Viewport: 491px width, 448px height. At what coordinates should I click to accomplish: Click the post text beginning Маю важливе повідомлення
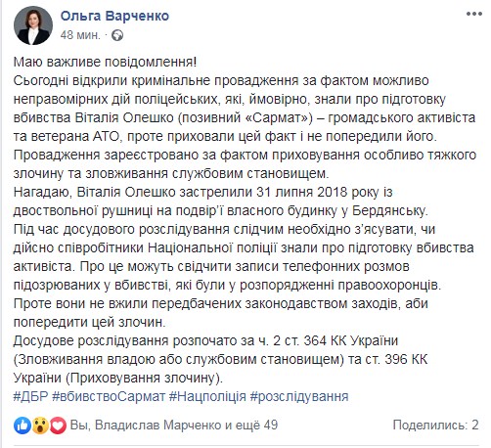(x=105, y=62)
